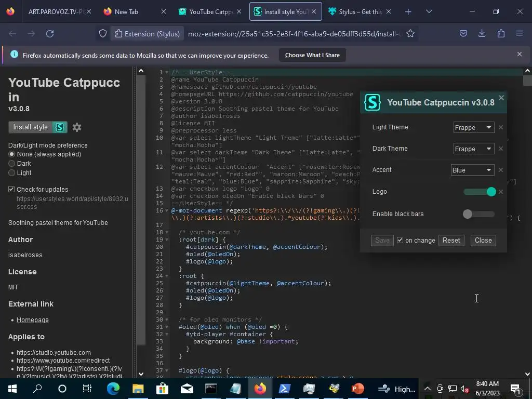Open the Accent colour dropdown

(x=472, y=170)
